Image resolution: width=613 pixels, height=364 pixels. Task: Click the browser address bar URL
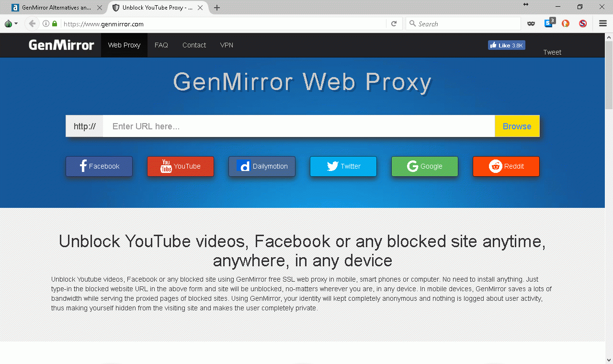point(103,24)
